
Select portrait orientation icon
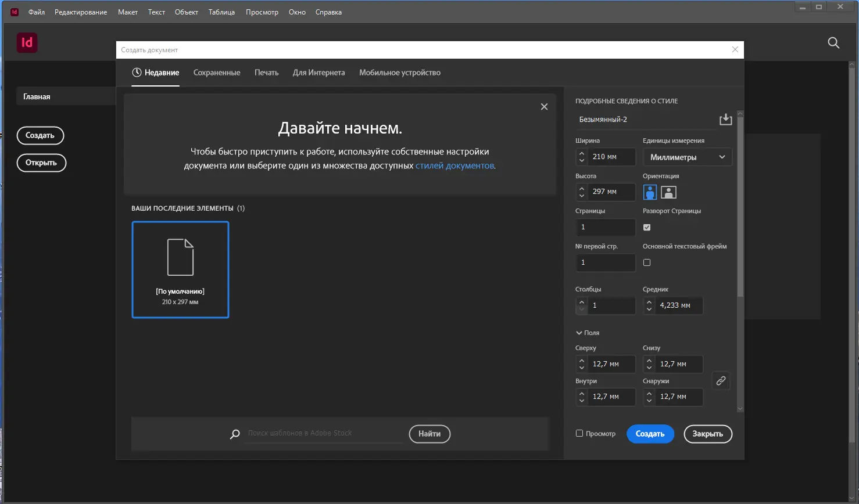pos(650,192)
